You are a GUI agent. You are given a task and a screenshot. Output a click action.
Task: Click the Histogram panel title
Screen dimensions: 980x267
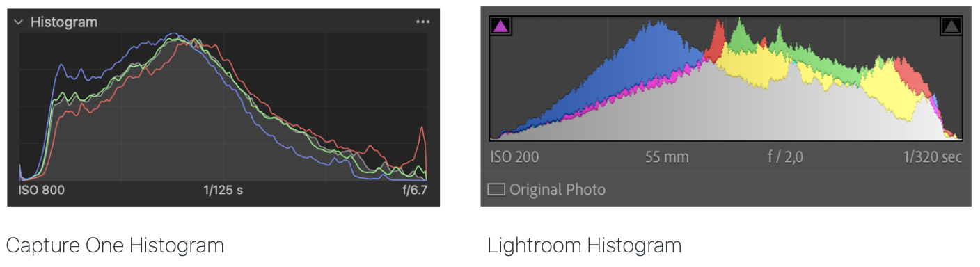(64, 22)
